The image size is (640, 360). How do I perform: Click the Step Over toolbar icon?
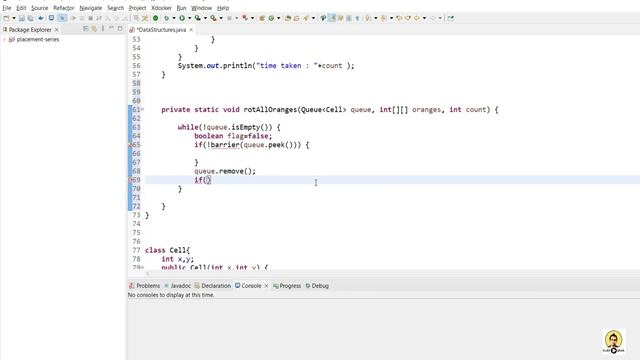point(117,18)
